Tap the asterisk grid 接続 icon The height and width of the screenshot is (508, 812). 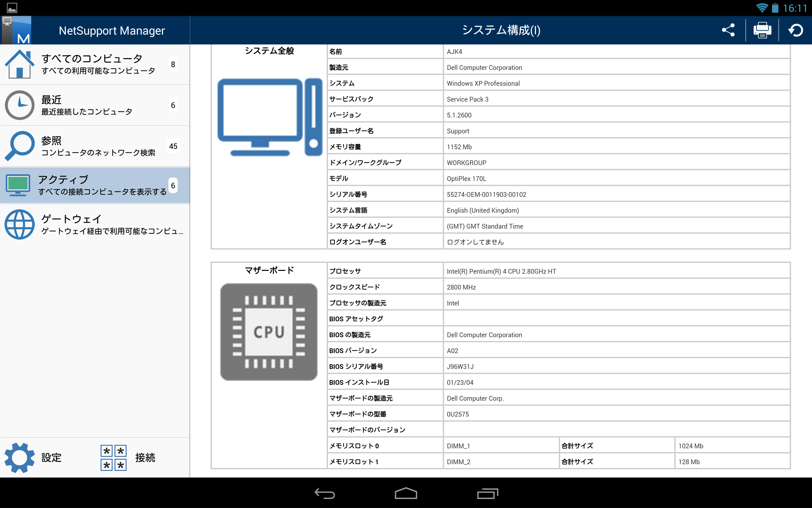pos(114,458)
